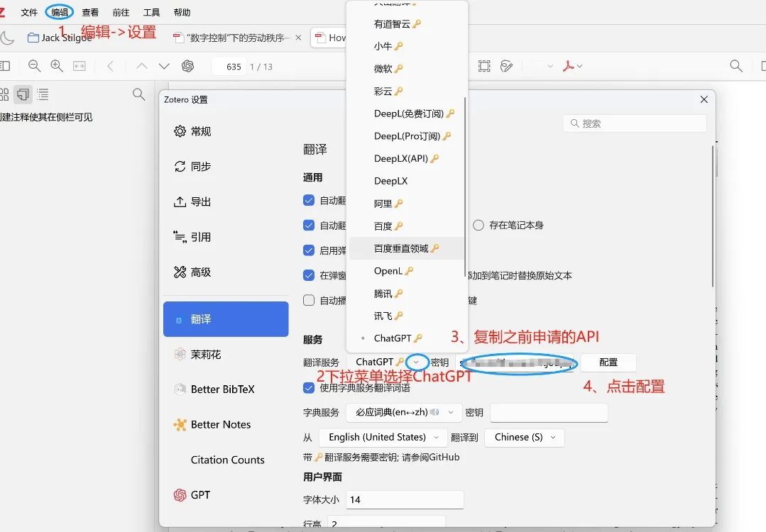This screenshot has height=532, width=766.
Task: Open the 同步 settings pane
Action: pyautogui.click(x=226, y=167)
